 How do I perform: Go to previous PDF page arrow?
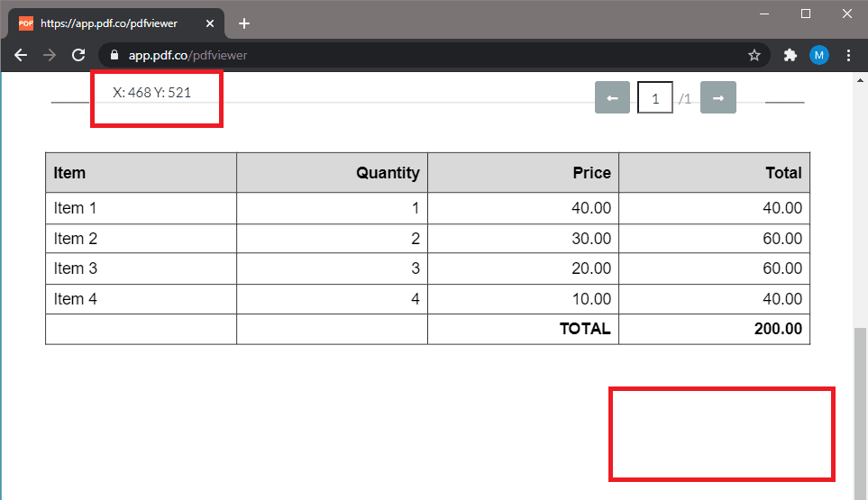point(612,97)
